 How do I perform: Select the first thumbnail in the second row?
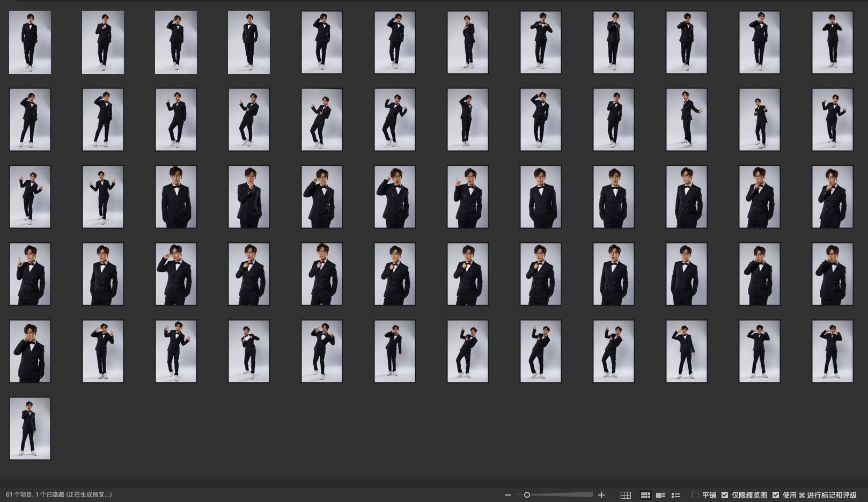click(30, 120)
